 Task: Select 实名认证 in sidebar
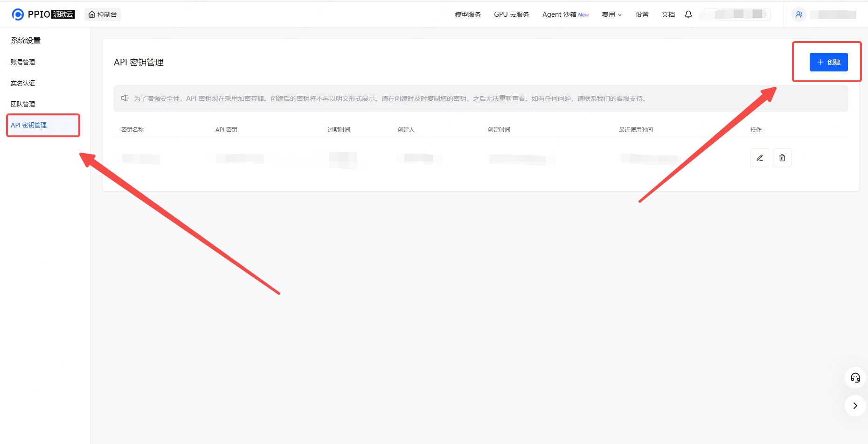coord(23,83)
